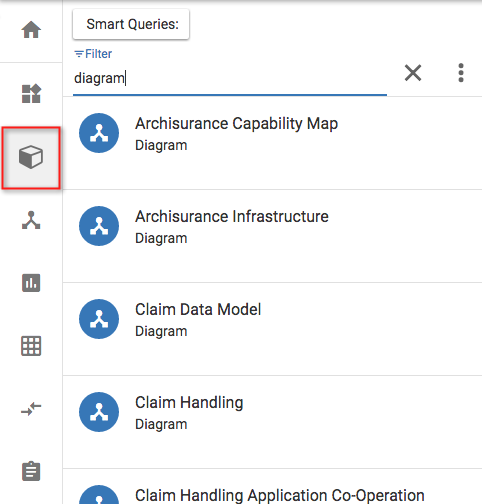
Task: Go to Home via sidebar house icon
Action: tap(31, 30)
